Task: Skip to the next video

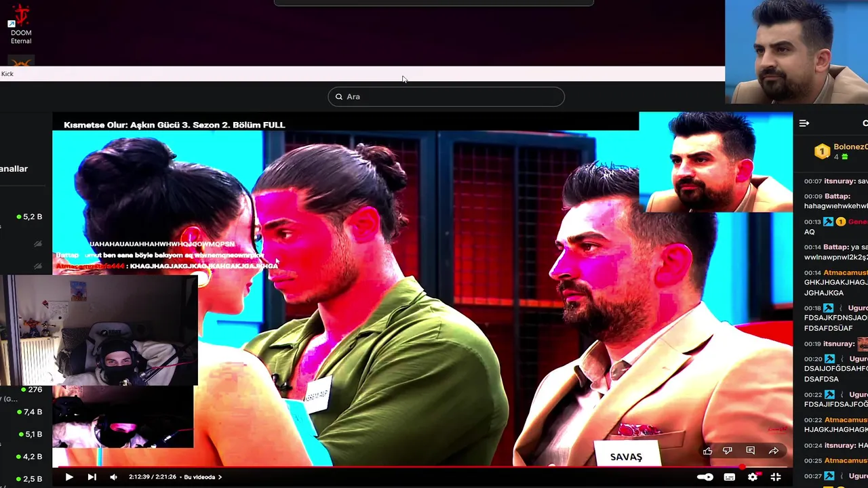Action: pos(92,477)
